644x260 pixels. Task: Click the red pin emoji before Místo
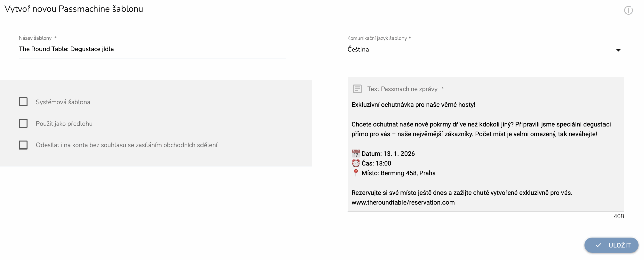[356, 173]
